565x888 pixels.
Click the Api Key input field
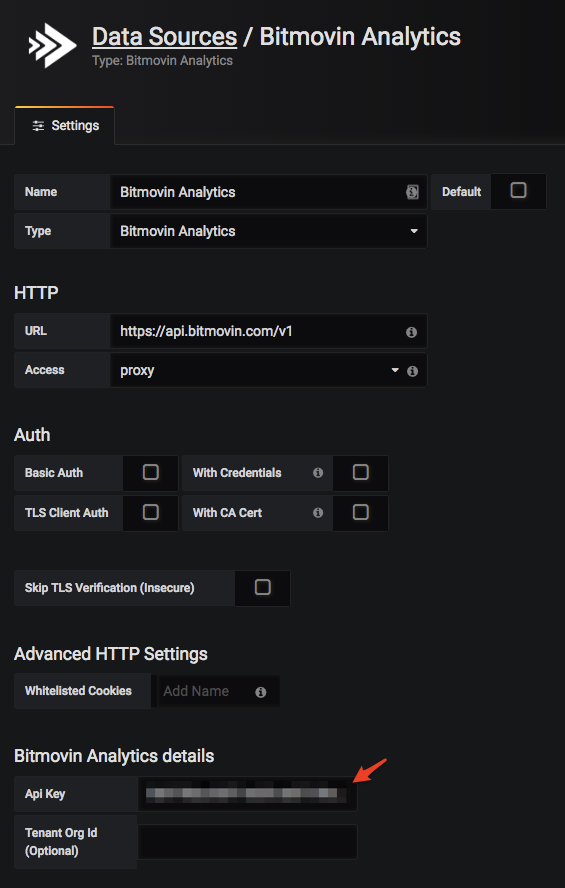point(247,794)
